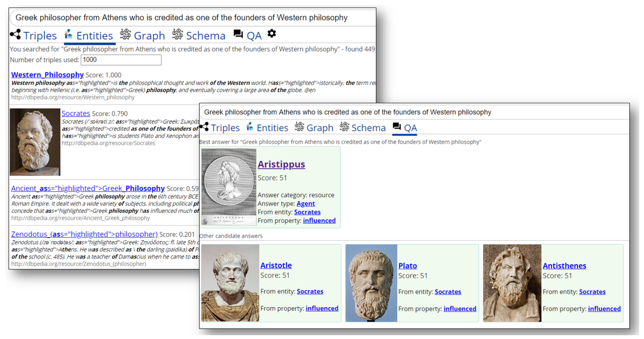
Task: Switch to Triples tab in front window
Action: (225, 128)
